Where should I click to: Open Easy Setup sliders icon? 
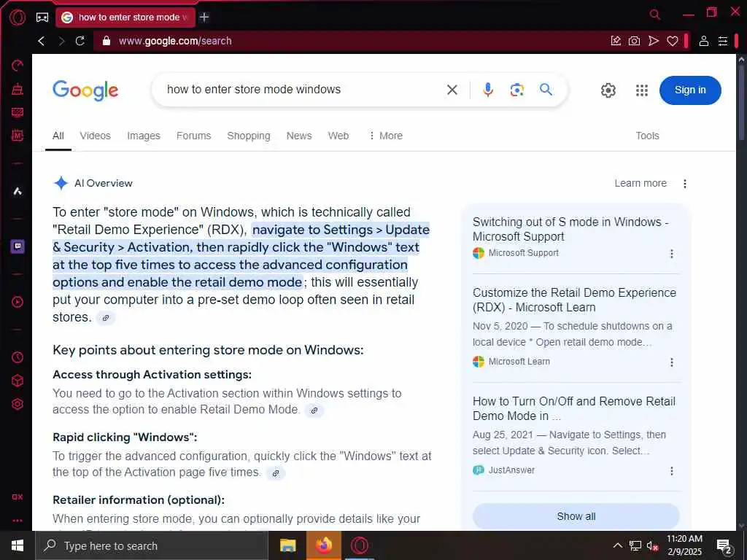(x=723, y=41)
